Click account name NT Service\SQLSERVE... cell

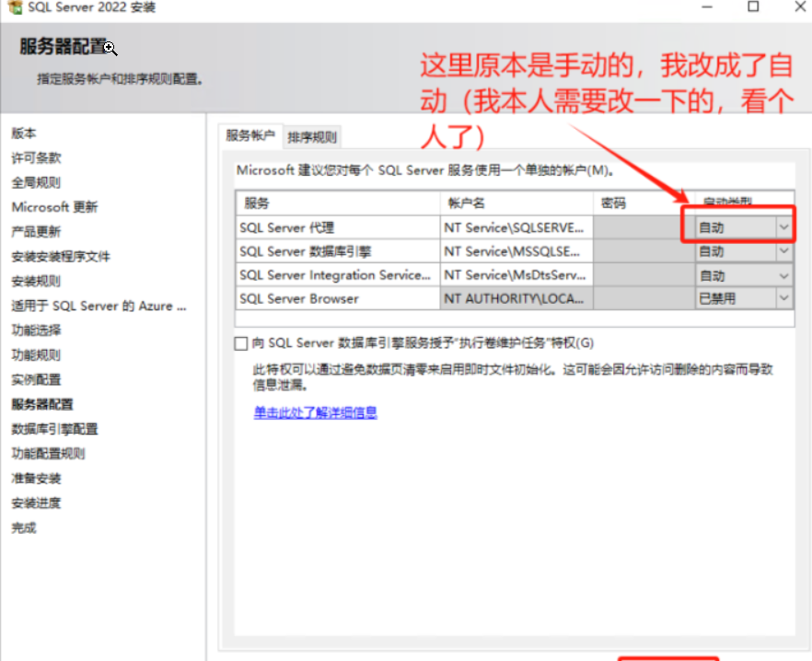[516, 227]
